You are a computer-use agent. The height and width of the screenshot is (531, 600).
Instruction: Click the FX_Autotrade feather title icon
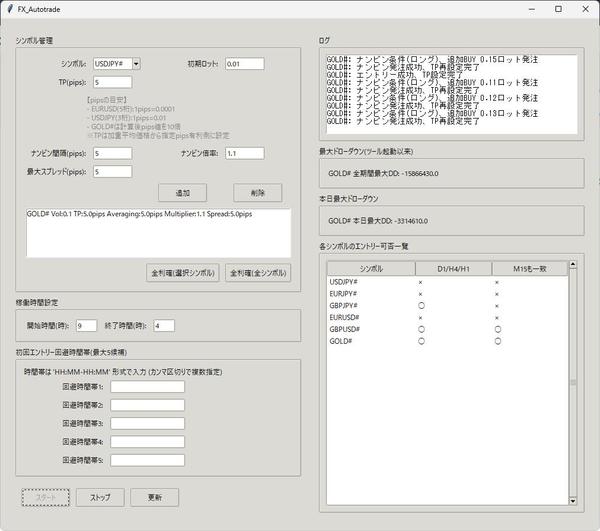coord(10,9)
